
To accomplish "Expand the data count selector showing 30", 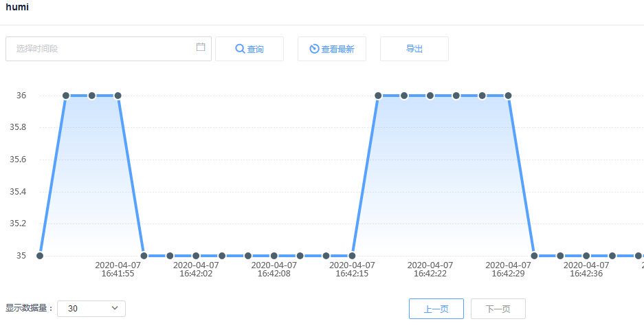I will [91, 309].
